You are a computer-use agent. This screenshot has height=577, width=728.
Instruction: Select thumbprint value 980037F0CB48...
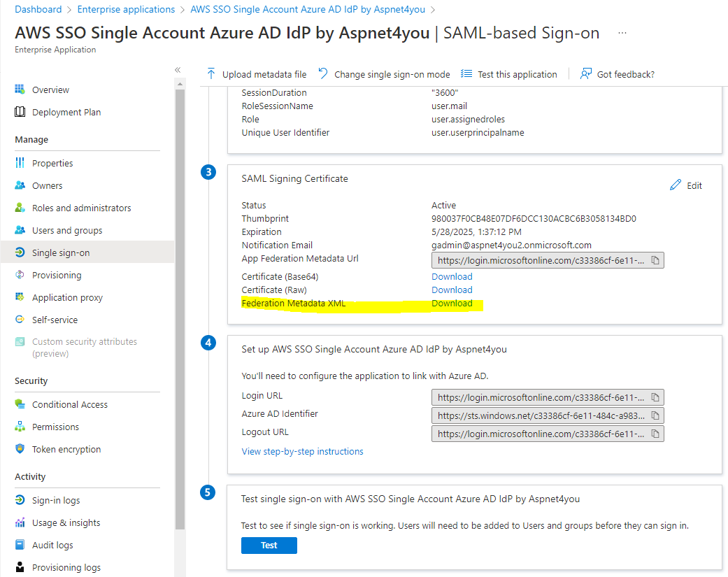534,218
